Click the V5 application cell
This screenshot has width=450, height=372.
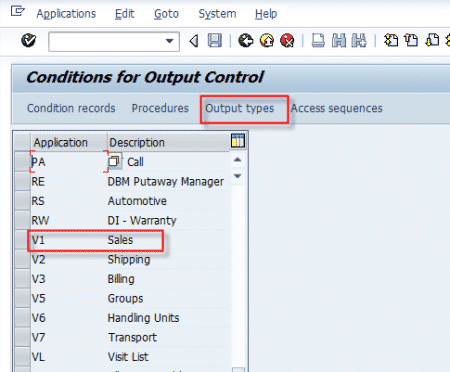(69, 298)
